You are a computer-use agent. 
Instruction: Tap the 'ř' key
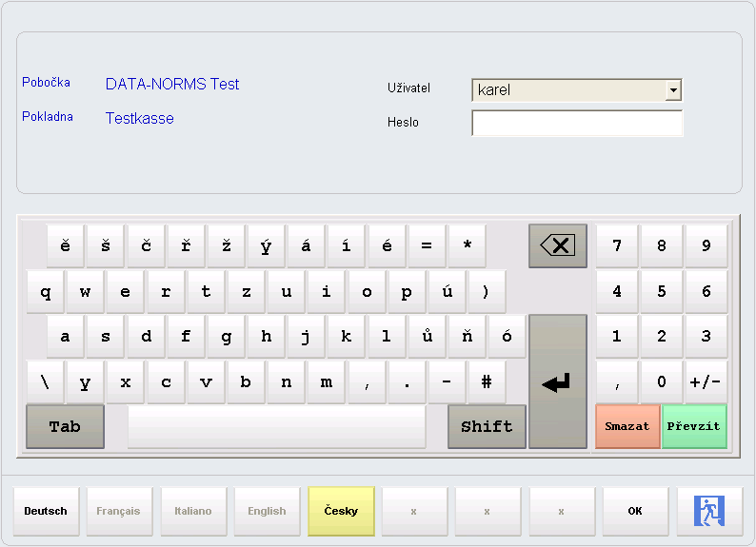[x=186, y=245]
